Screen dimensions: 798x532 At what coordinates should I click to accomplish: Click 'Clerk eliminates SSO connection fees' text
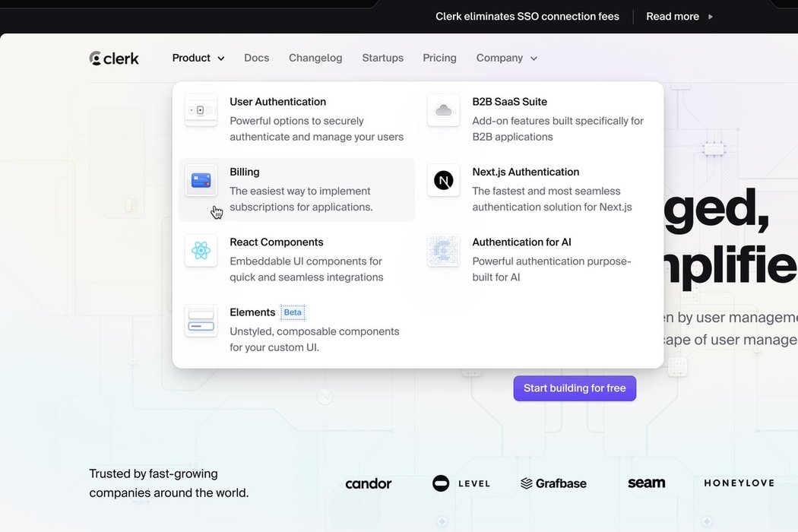(527, 17)
